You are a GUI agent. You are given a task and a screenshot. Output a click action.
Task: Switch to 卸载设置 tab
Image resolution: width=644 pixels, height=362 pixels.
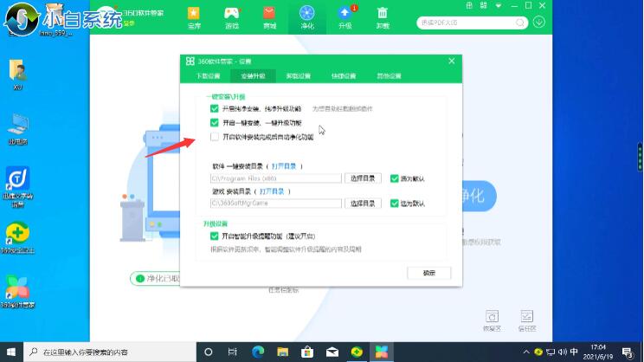[298, 76]
